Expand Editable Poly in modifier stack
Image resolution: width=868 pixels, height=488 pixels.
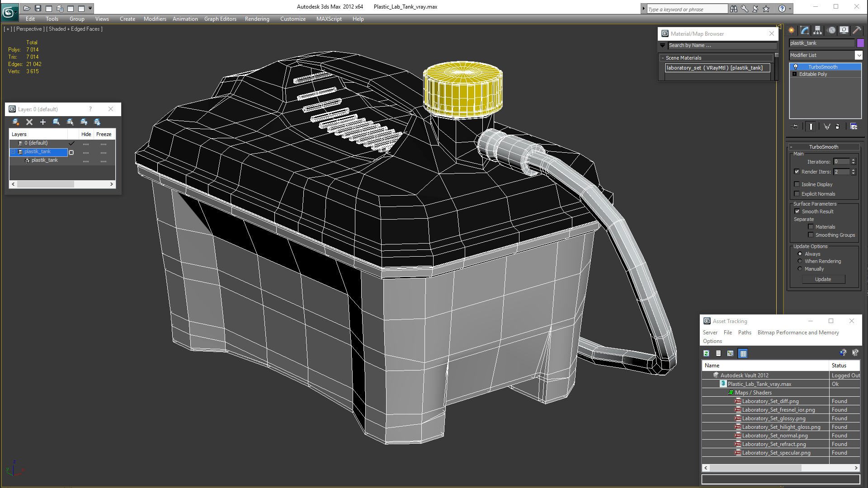(x=794, y=74)
